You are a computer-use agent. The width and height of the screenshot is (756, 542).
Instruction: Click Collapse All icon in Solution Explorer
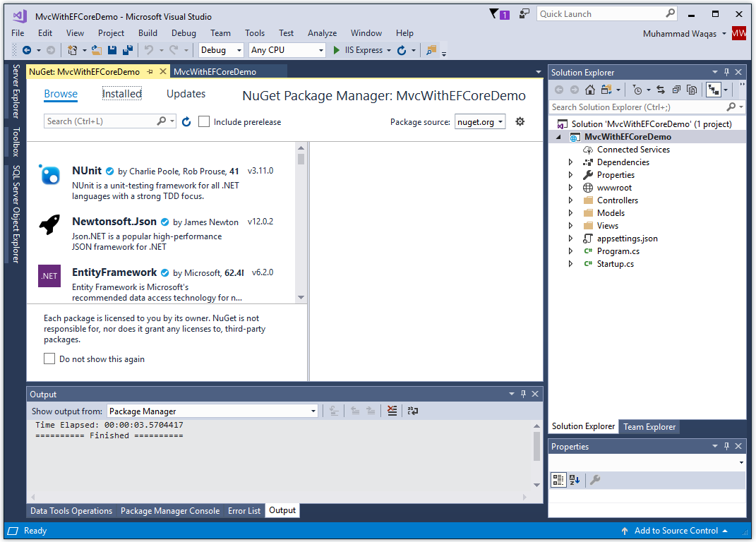(676, 90)
